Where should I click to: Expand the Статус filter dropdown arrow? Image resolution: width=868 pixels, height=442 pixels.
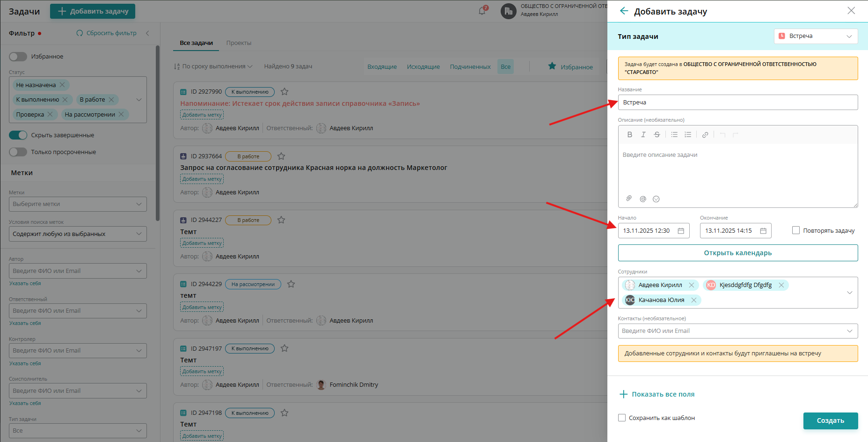pyautogui.click(x=139, y=100)
